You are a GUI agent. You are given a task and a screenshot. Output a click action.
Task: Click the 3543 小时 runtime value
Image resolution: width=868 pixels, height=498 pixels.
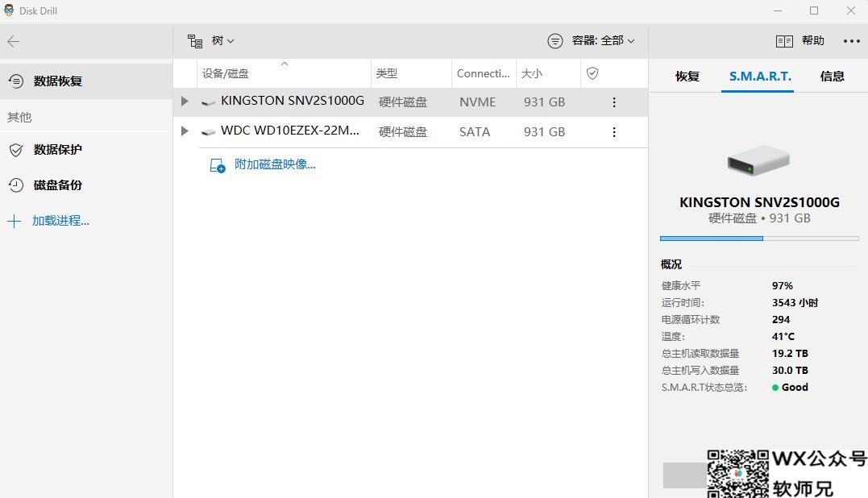795,303
